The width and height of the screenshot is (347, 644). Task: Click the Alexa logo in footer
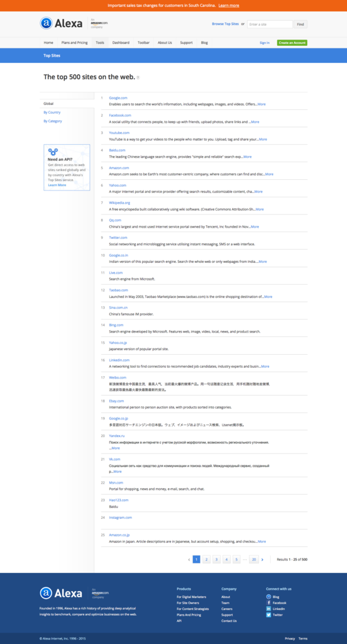(61, 592)
